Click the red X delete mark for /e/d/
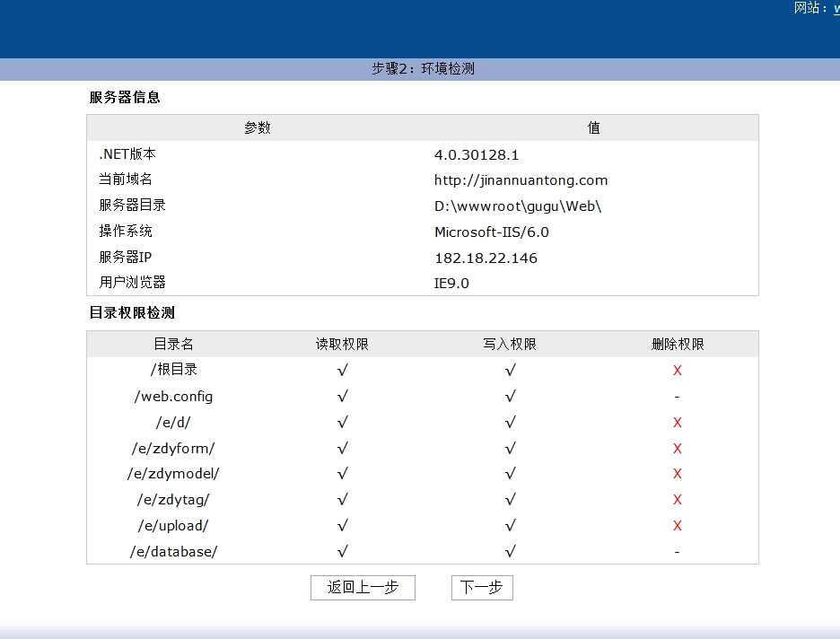 (x=677, y=423)
